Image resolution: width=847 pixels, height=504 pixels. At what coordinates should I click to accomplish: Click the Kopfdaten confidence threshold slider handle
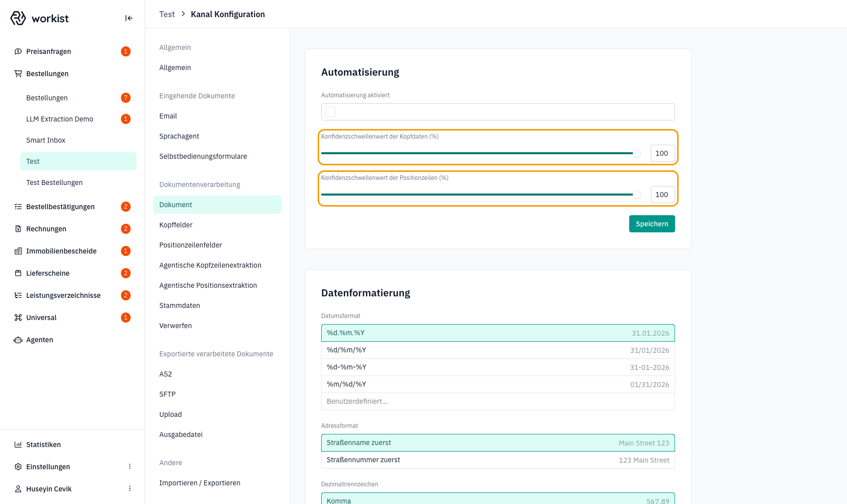click(x=637, y=153)
